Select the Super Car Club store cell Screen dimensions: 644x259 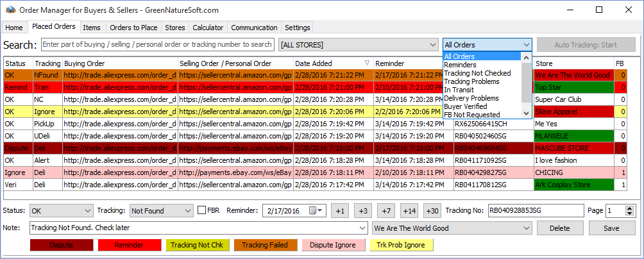(x=574, y=99)
